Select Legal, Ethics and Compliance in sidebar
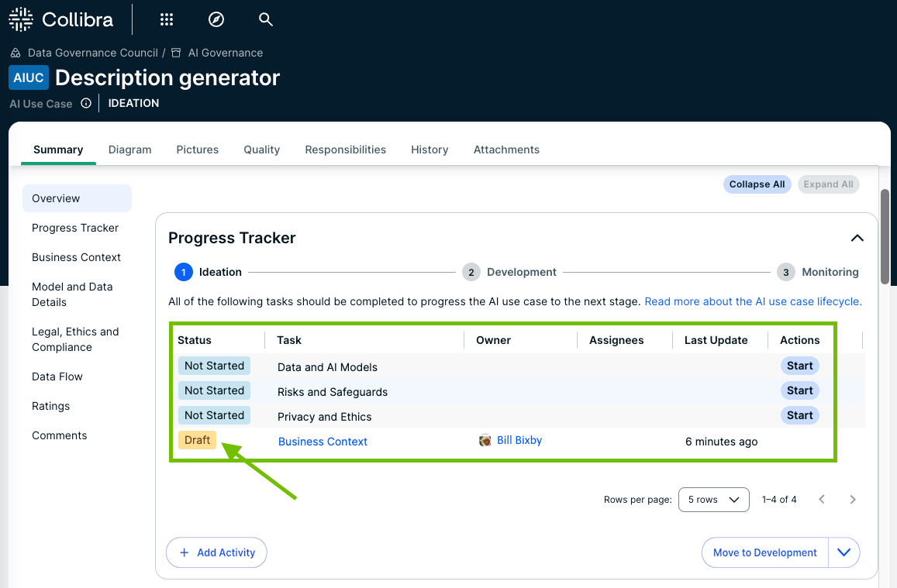Image resolution: width=897 pixels, height=588 pixels. (75, 339)
